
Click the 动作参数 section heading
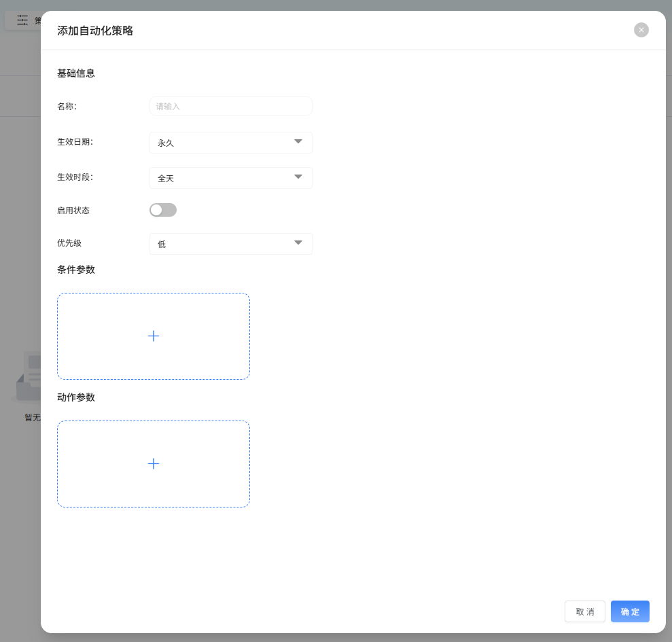point(76,397)
